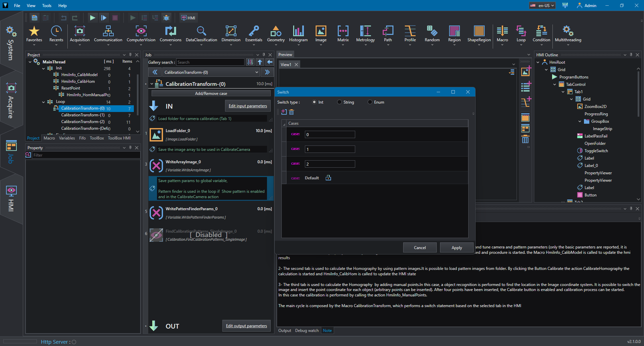The width and height of the screenshot is (644, 346).
Task: Click the case 1 value field
Action: pos(330,149)
